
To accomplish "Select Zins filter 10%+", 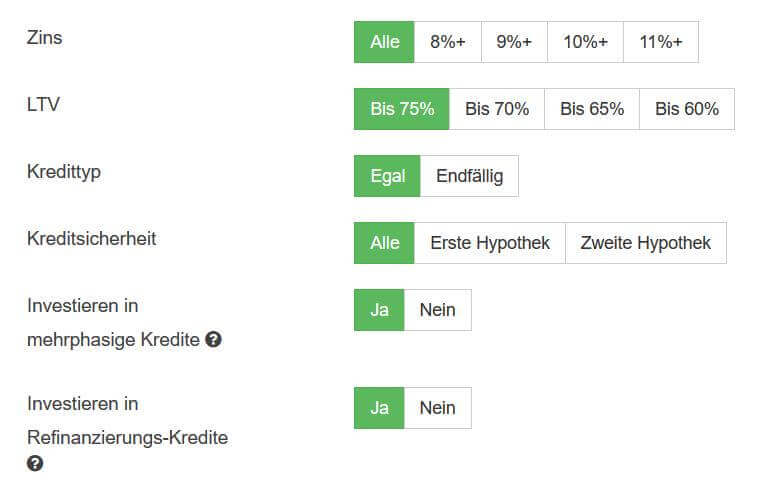I will pos(585,42).
